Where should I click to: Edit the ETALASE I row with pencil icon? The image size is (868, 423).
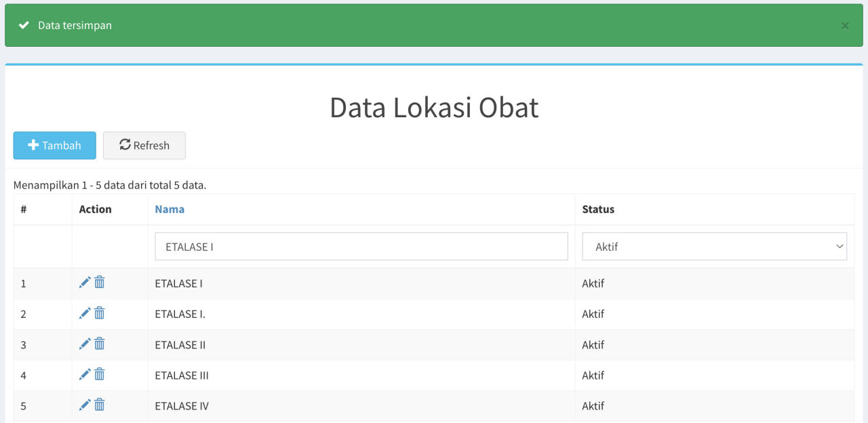click(85, 283)
